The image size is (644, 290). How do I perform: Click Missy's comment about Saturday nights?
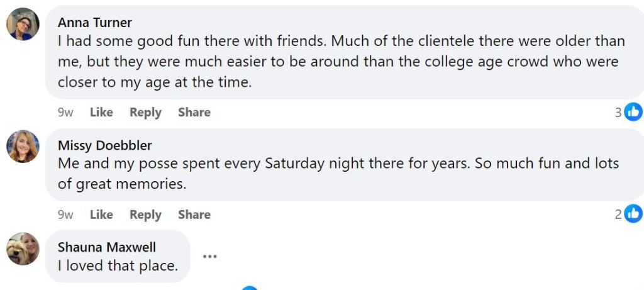(x=338, y=174)
